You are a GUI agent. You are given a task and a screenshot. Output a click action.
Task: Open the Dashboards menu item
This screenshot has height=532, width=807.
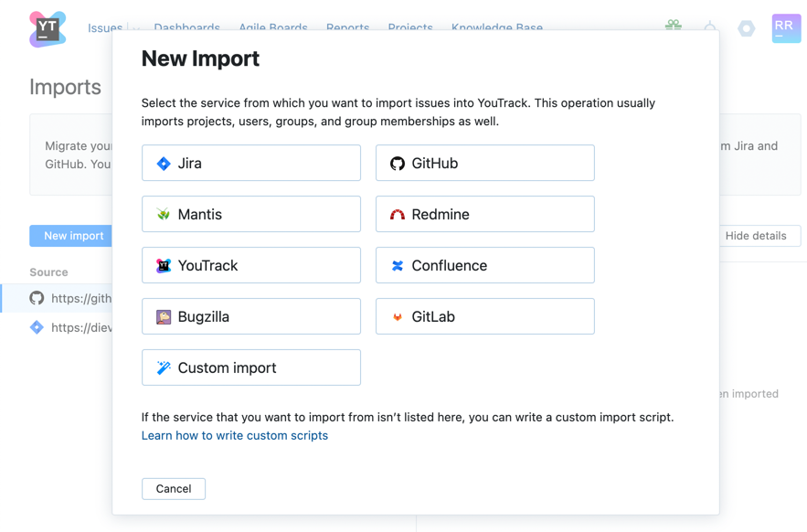coord(187,28)
